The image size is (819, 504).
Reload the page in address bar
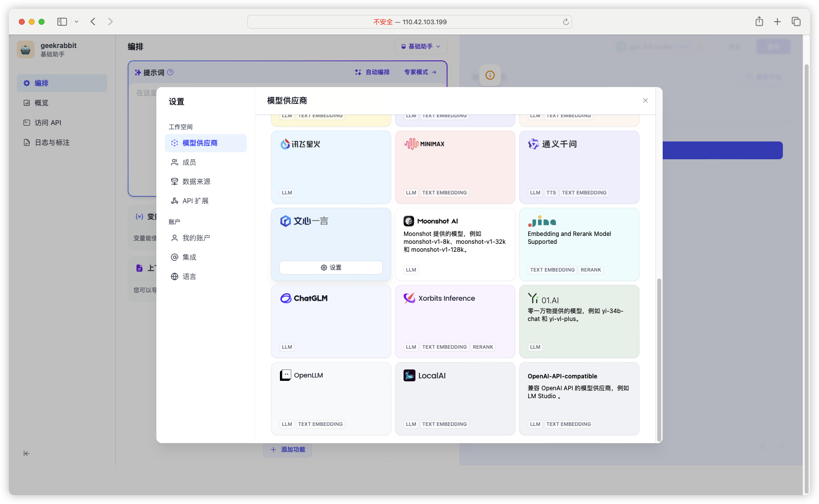pos(566,22)
